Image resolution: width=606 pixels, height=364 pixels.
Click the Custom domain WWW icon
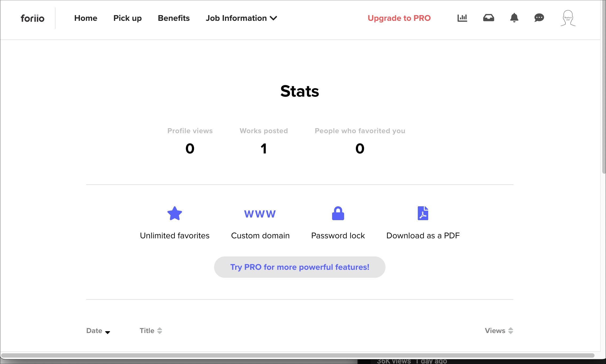(260, 214)
